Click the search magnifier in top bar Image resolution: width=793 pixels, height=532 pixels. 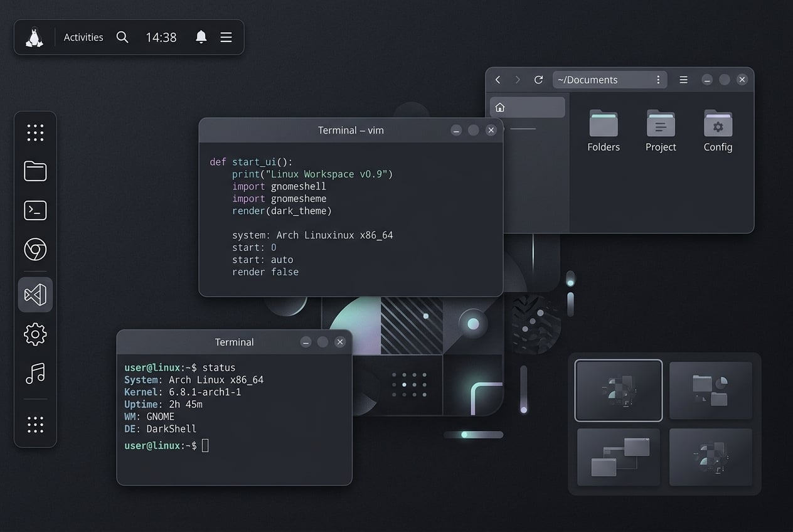pyautogui.click(x=122, y=38)
